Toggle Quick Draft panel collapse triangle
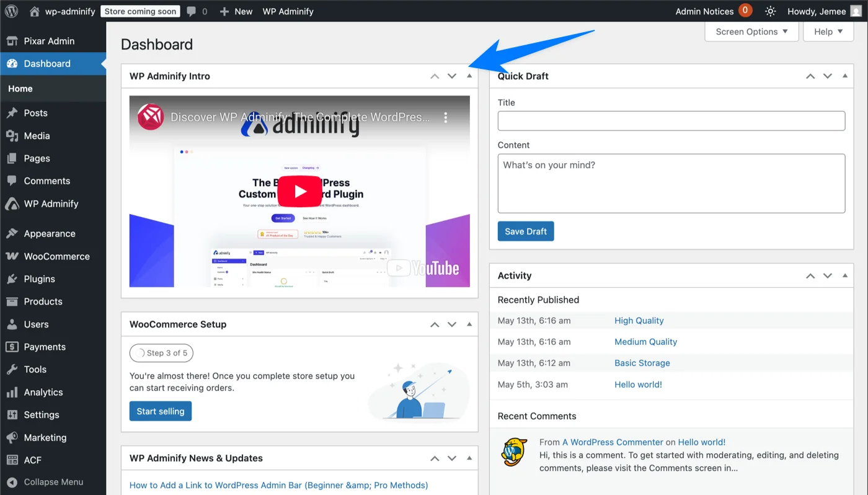This screenshot has height=495, width=868. click(x=845, y=76)
